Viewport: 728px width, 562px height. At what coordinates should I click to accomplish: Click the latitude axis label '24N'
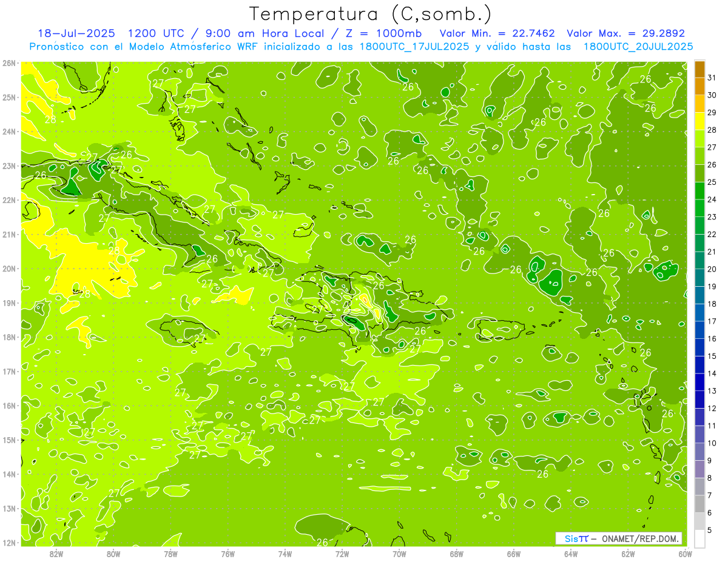click(x=8, y=132)
